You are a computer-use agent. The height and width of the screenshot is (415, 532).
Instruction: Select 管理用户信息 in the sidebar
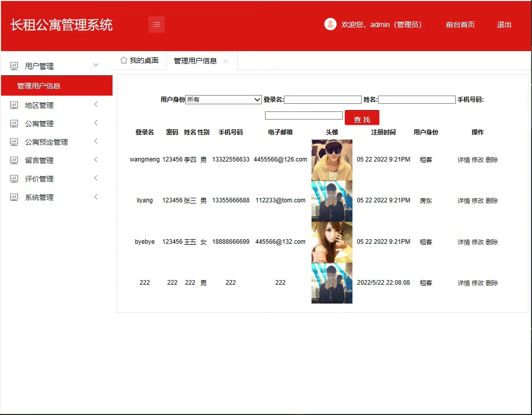39,86
